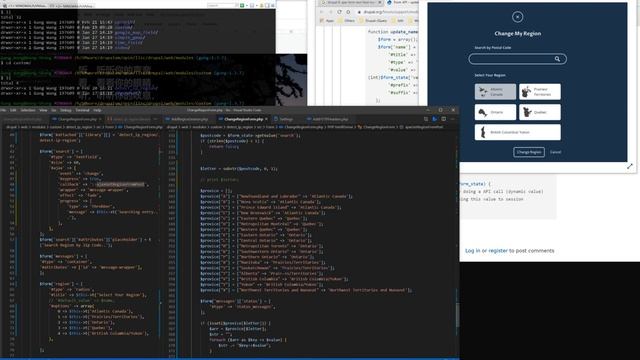
Task: Click the Newfoundland and Labrador province code line
Action: click(276, 196)
